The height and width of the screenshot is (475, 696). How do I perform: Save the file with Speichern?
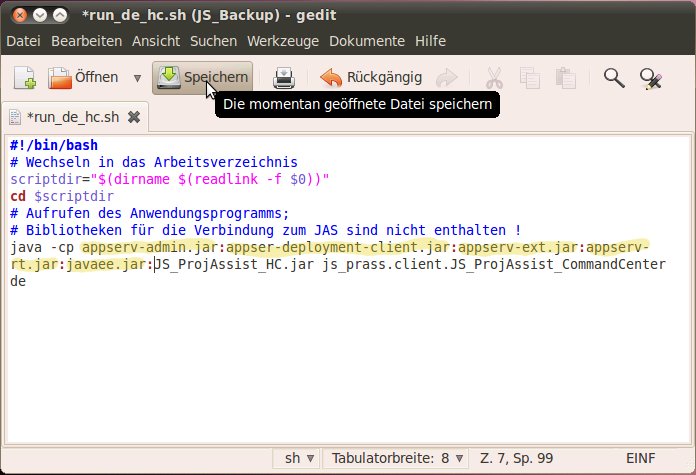[203, 78]
